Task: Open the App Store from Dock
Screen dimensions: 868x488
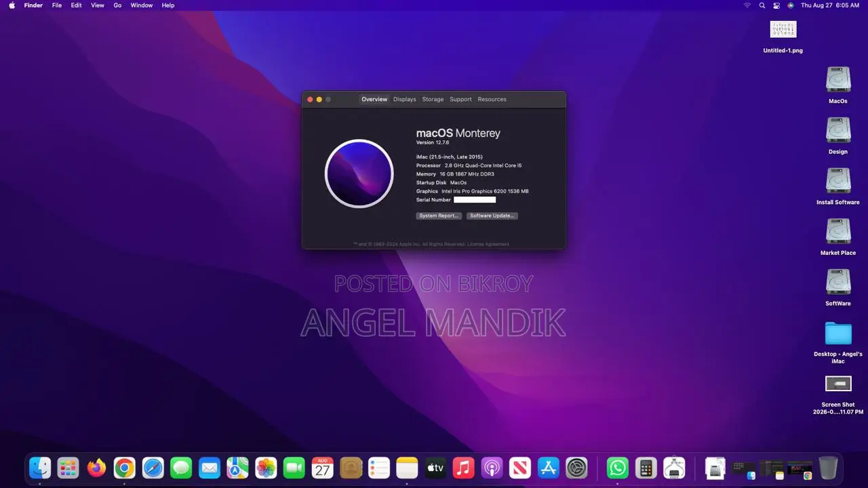Action: tap(548, 468)
